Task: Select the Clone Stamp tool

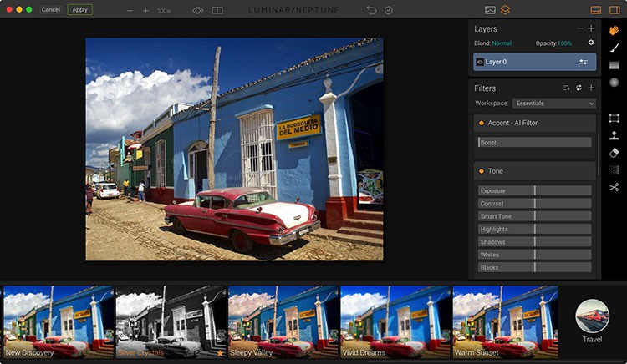Action: coord(614,135)
